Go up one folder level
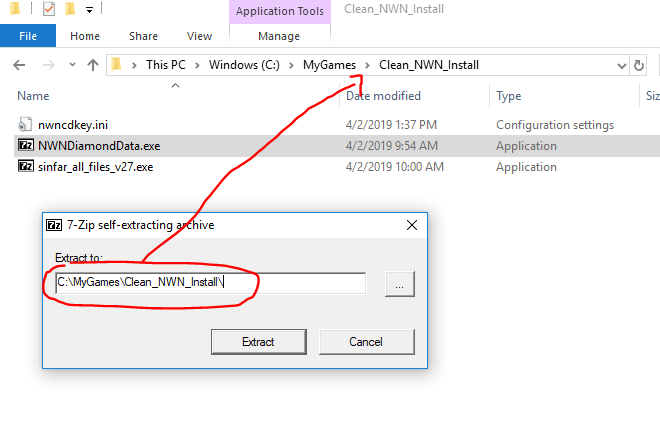 coord(93,65)
